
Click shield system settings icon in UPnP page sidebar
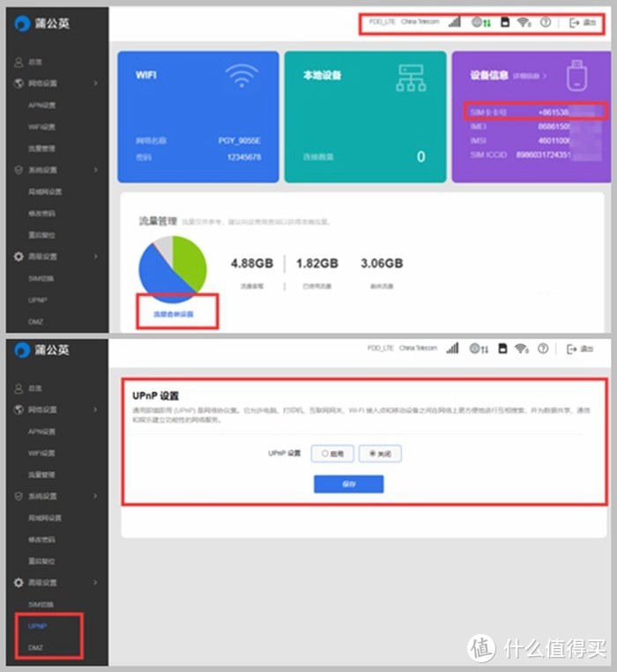(19, 496)
